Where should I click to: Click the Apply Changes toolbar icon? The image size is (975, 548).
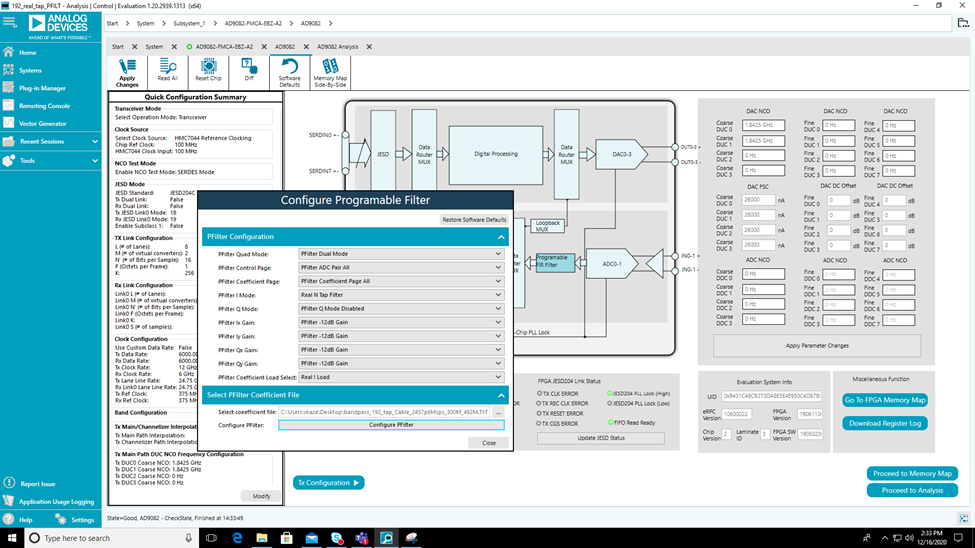coord(127,72)
